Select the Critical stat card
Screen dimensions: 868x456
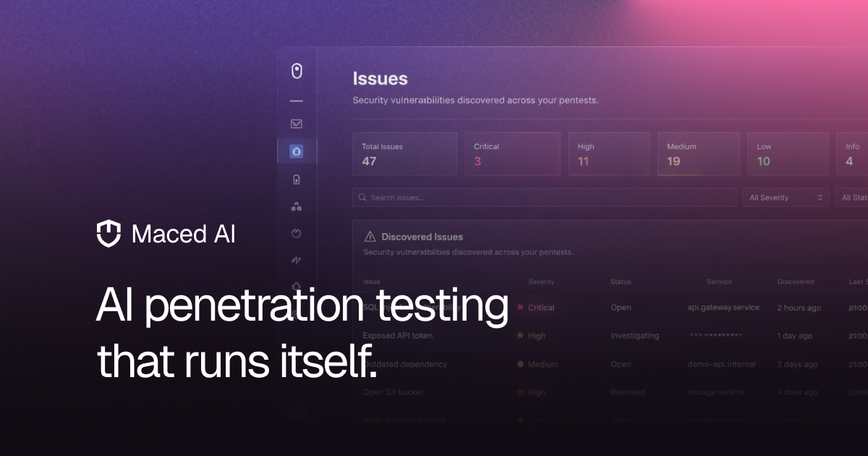[512, 153]
